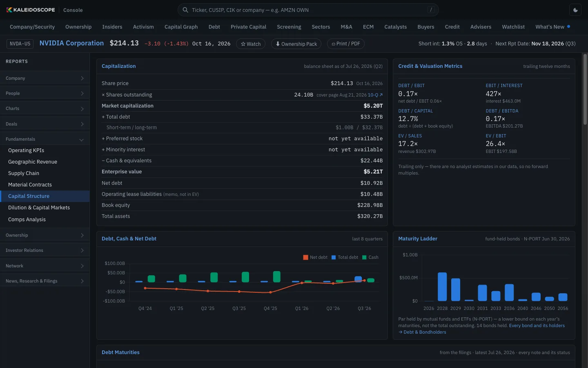
Task: Click the slash shortcut badge
Action: click(x=431, y=10)
